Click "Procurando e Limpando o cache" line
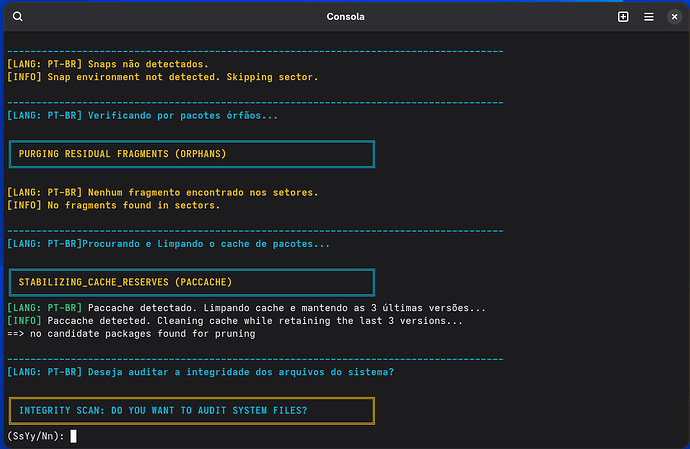Image resolution: width=690 pixels, height=449 pixels. pos(169,244)
